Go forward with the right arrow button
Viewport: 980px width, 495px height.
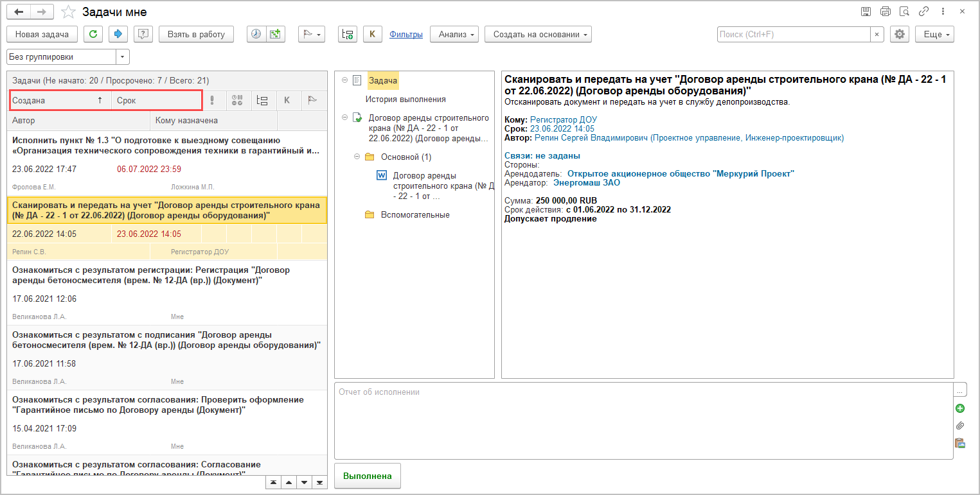[42, 12]
